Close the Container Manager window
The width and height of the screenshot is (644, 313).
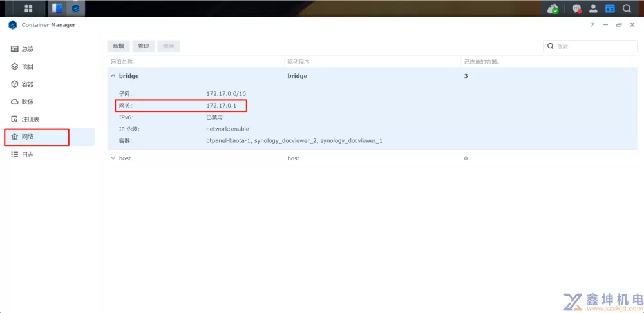[x=632, y=25]
